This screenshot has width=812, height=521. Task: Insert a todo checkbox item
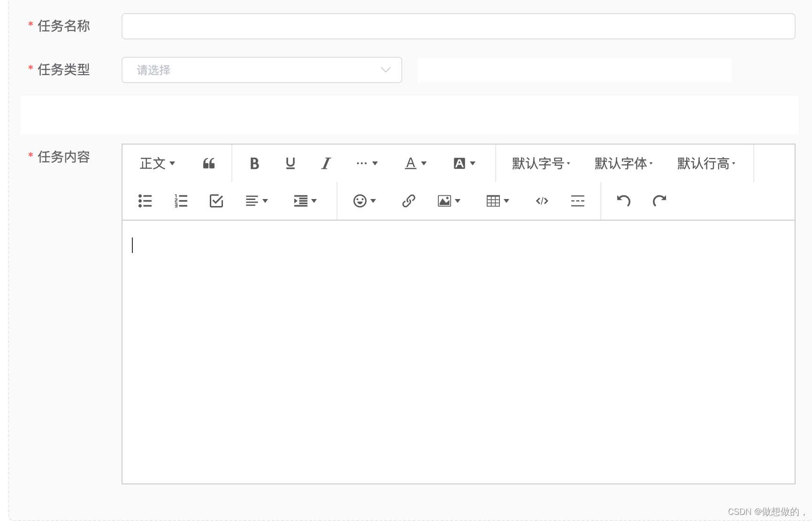coord(216,201)
